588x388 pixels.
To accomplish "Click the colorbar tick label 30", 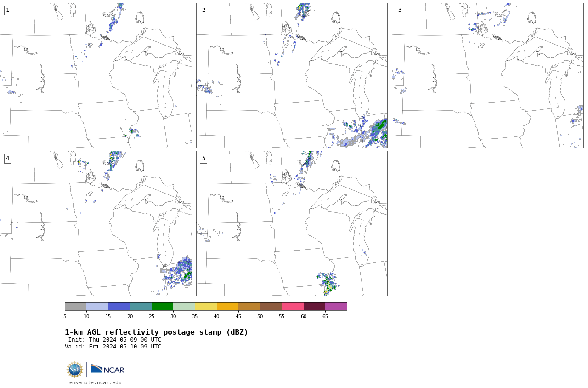I will click(x=173, y=316).
